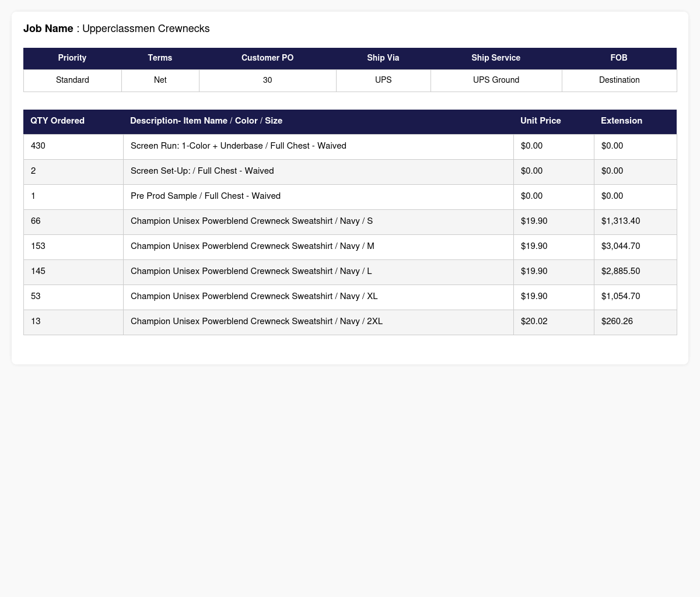Select the Navy / M sweatshirt description
This screenshot has width=700, height=597.
click(x=318, y=247)
